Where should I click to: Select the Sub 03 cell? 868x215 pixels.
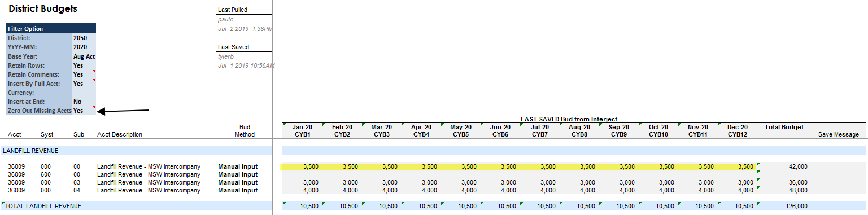(77, 182)
